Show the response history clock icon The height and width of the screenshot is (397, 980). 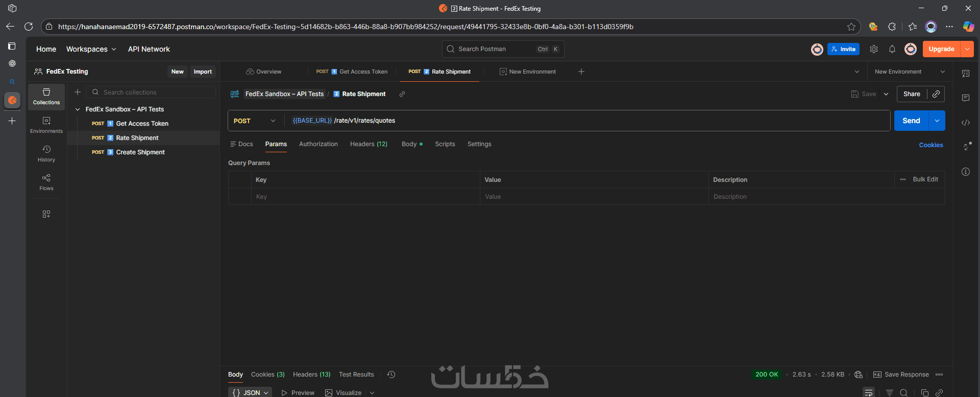point(391,375)
